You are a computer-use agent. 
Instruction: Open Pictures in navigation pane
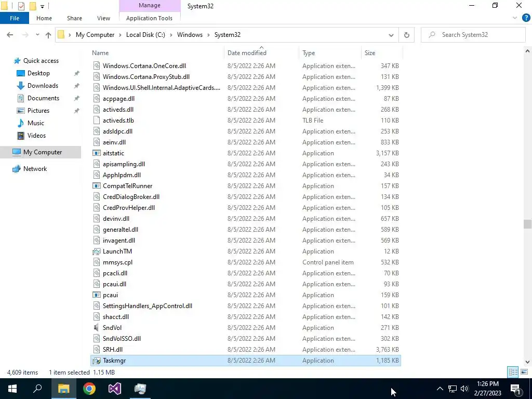[38, 111]
